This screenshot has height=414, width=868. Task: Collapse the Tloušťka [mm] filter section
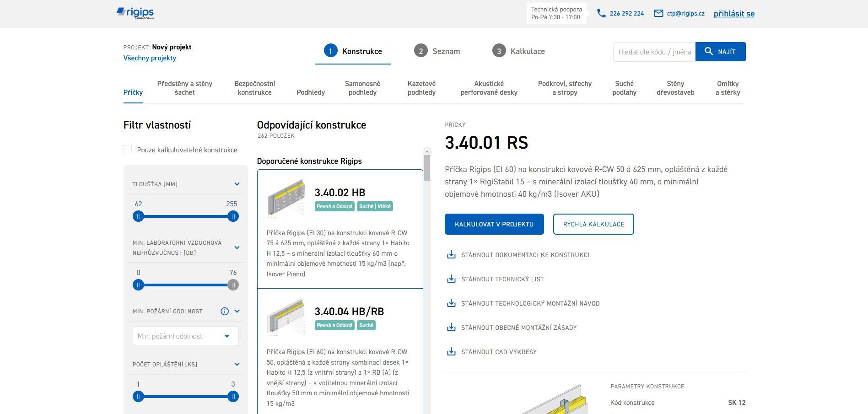(237, 184)
